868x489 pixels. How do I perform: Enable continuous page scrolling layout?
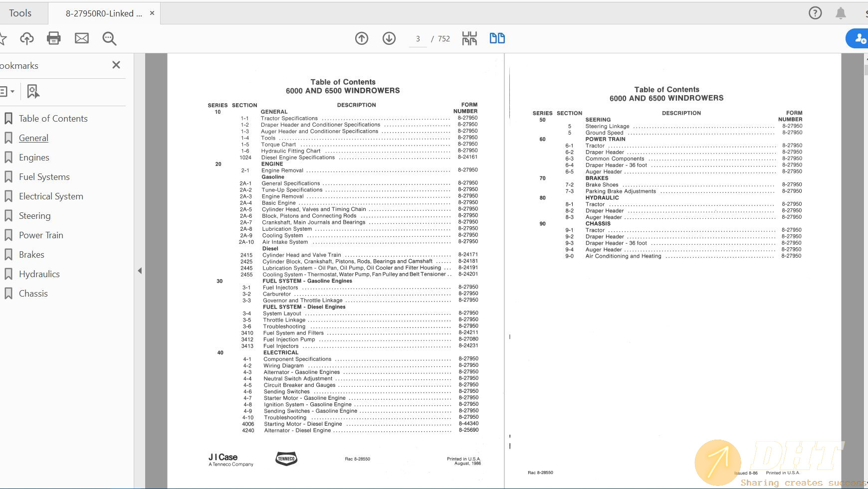469,37
